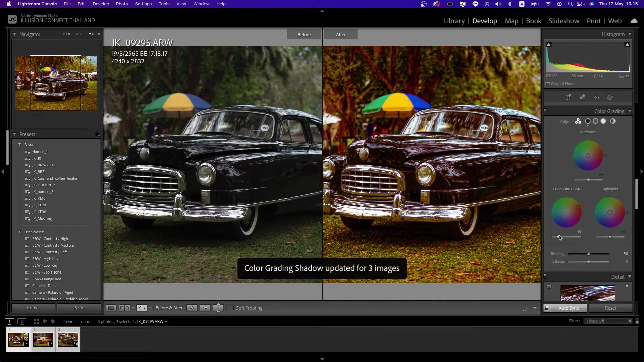
Task: Collapse the Detail panel
Action: pos(630,277)
